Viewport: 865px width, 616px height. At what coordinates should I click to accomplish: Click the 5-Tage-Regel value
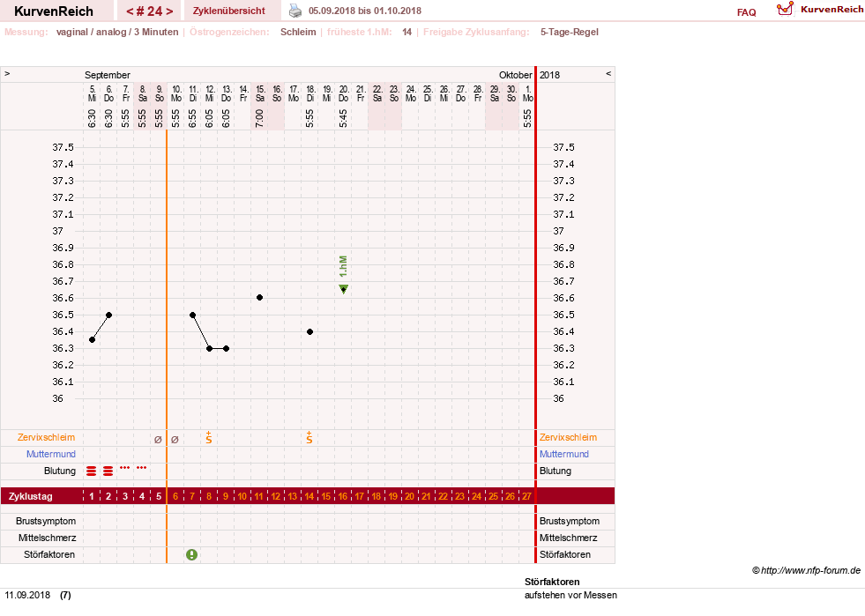pos(570,32)
